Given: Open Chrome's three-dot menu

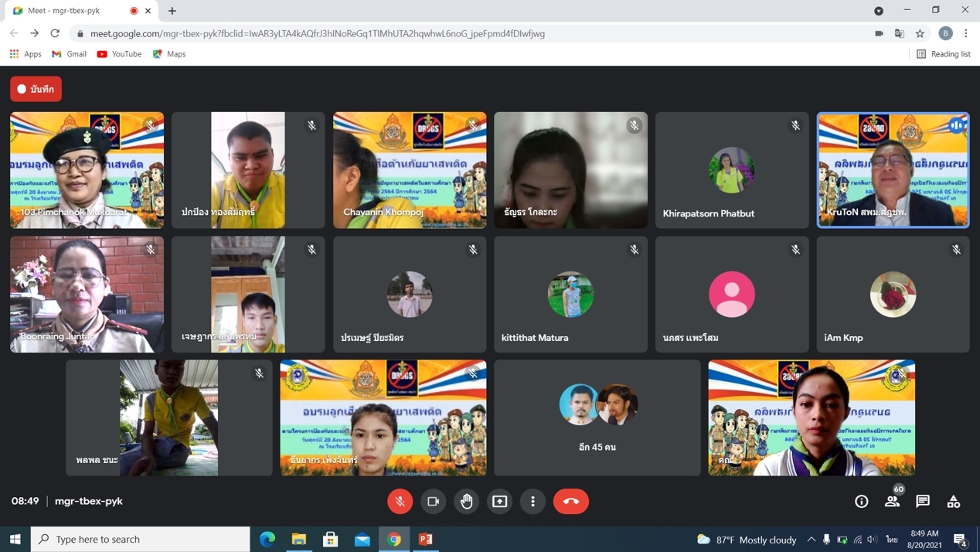Looking at the screenshot, I should point(966,33).
